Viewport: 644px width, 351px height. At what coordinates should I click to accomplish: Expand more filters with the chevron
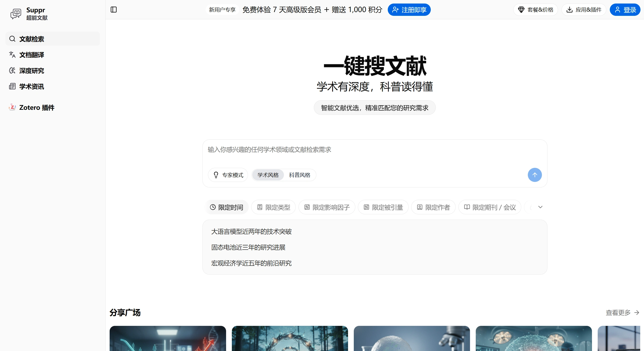click(x=540, y=207)
